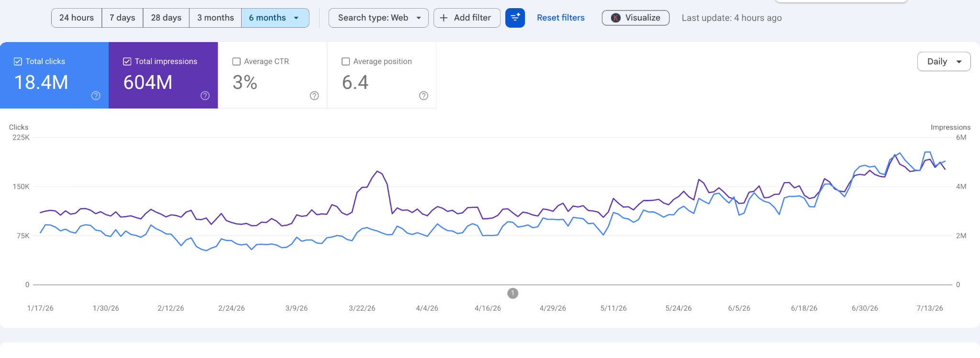The width and height of the screenshot is (980, 358).
Task: Click annotation marker 1 on chart axis
Action: pos(512,293)
